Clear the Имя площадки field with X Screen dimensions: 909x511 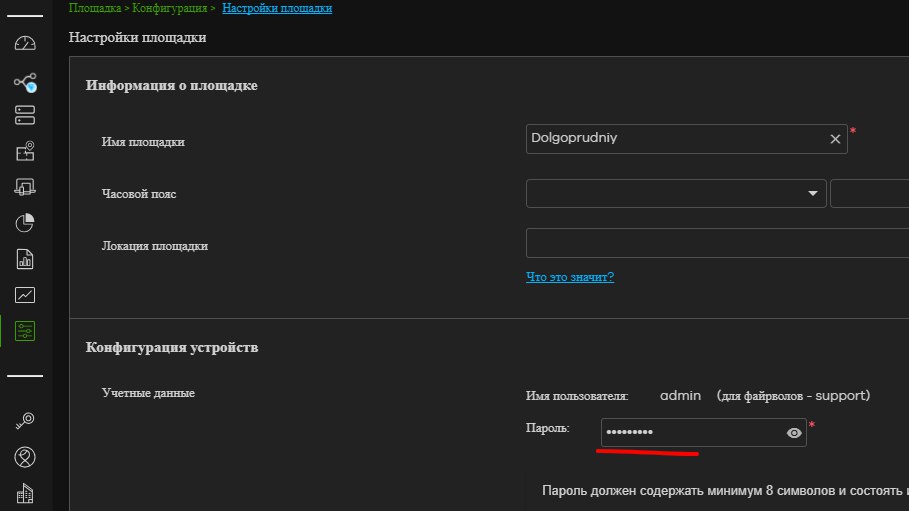[x=835, y=140]
